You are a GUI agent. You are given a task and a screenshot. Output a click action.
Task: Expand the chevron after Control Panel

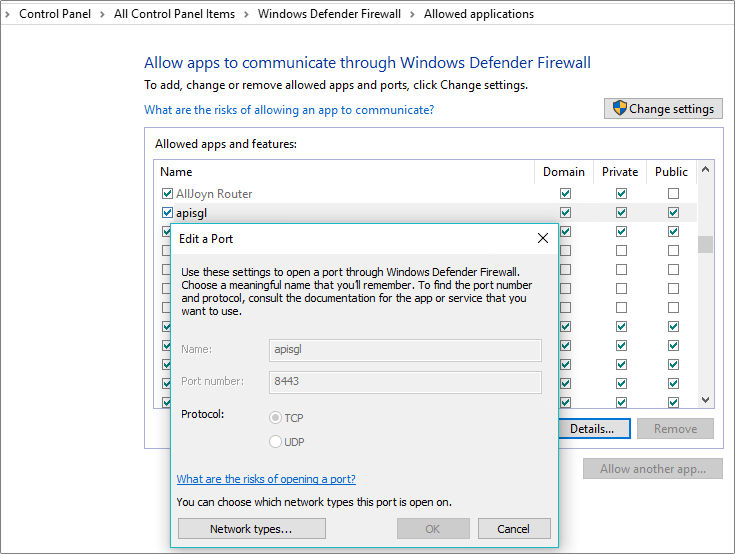(x=102, y=15)
